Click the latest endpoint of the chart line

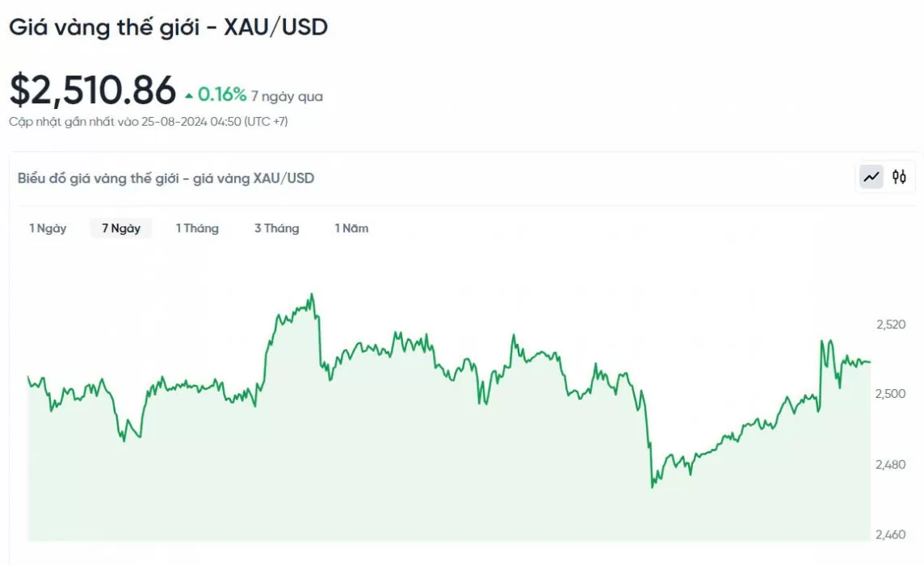click(x=870, y=362)
